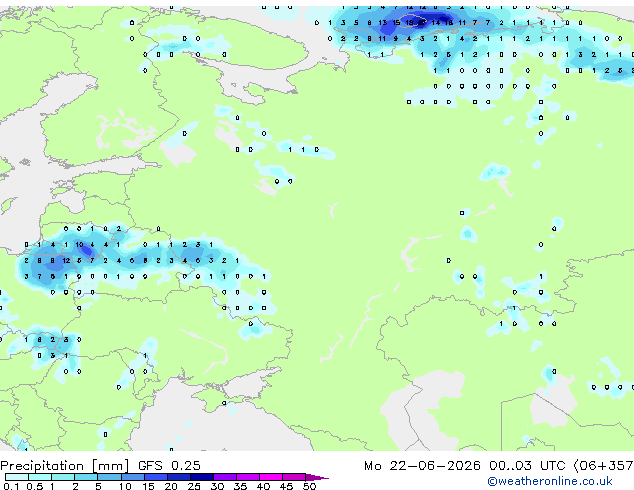Viewport: 634px width, 490px height.
Task: Select the 35–40 mm legend swatch
Action: pyautogui.click(x=247, y=477)
